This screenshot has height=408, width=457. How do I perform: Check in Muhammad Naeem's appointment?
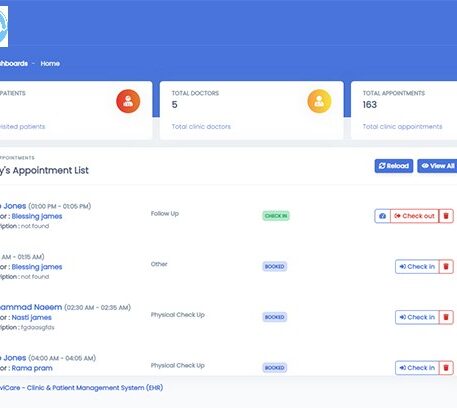click(417, 317)
